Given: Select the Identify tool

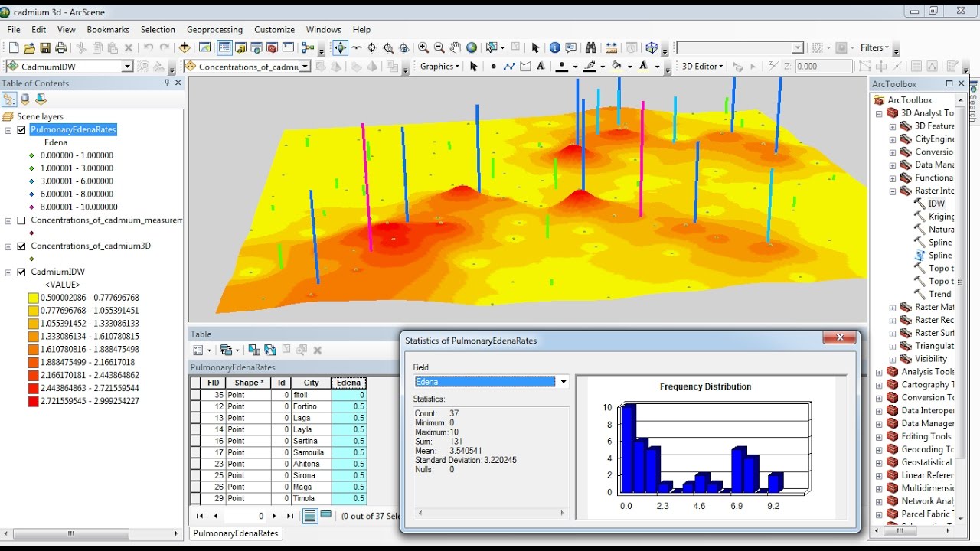Looking at the screenshot, I should [554, 47].
